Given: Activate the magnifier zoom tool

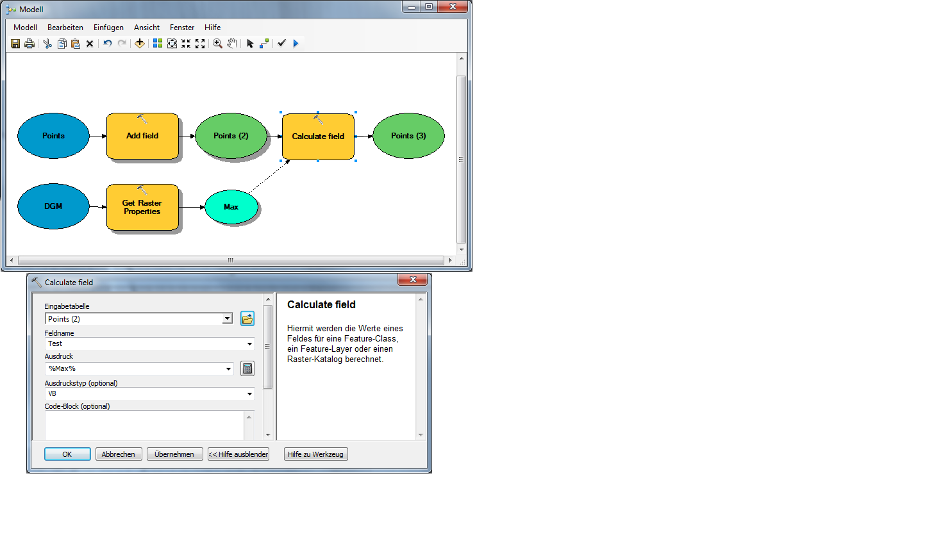Looking at the screenshot, I should pos(218,44).
